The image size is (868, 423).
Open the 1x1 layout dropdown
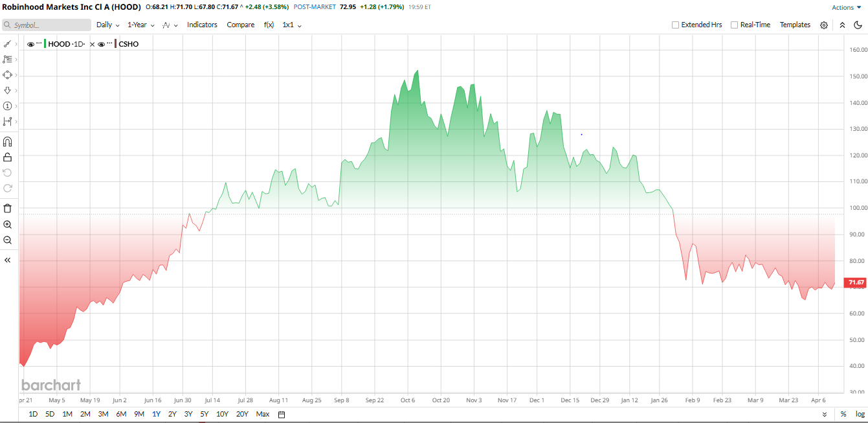292,25
